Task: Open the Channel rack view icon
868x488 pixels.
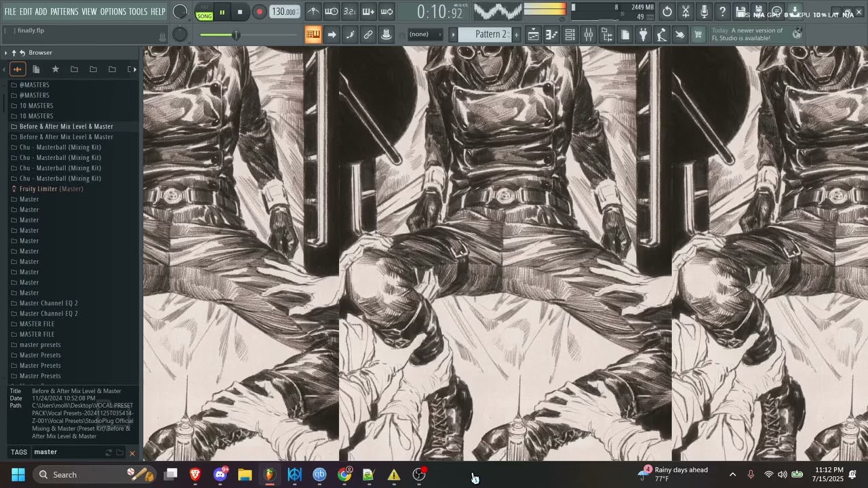Action: [x=570, y=35]
